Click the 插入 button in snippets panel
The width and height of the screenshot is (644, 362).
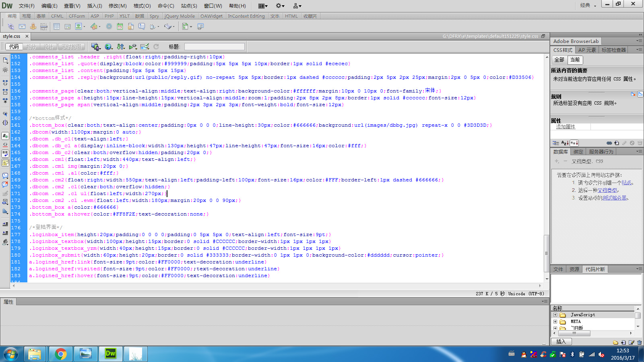pos(561,341)
